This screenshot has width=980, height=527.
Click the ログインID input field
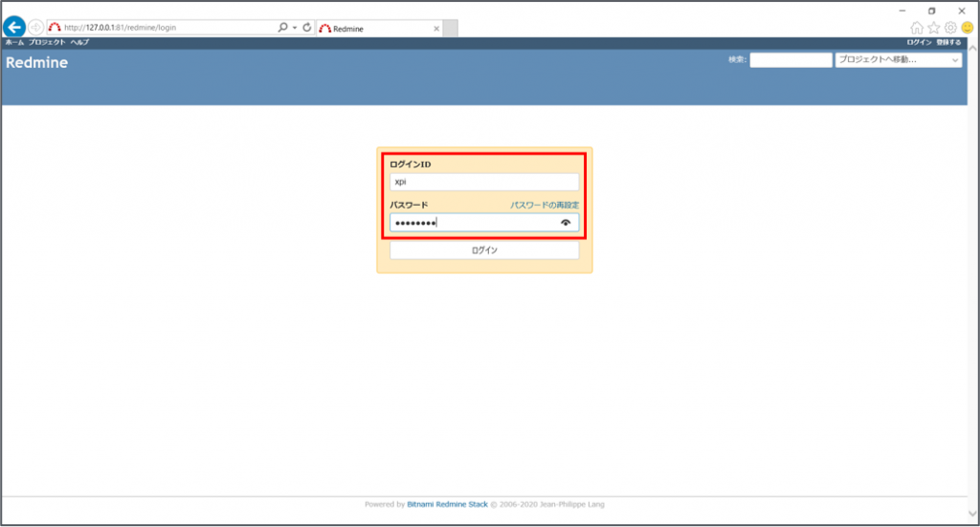click(x=484, y=182)
